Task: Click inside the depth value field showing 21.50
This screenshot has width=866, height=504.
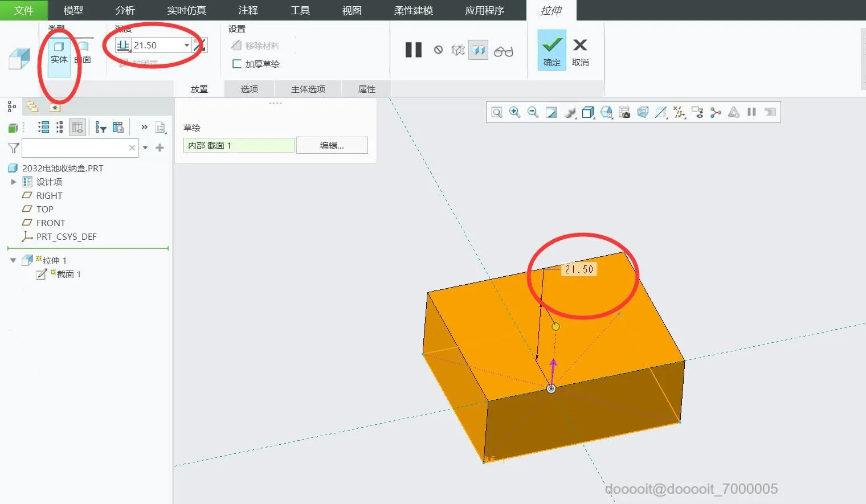Action: tap(154, 45)
